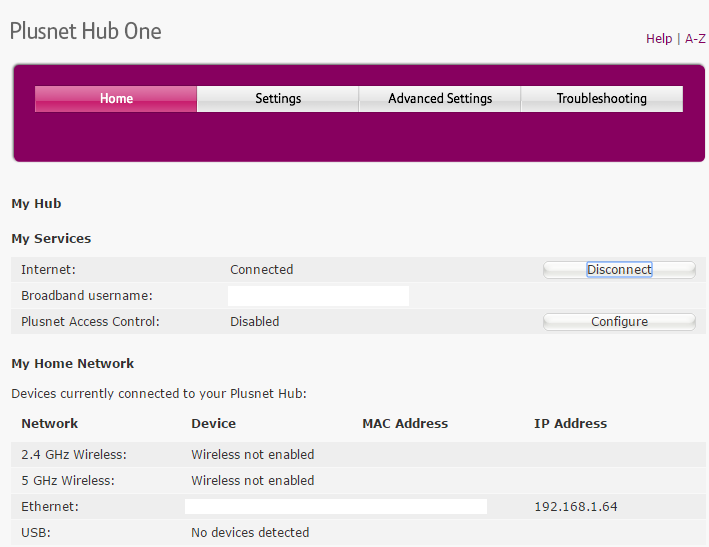
Task: Switch to the Settings tab
Action: [278, 99]
